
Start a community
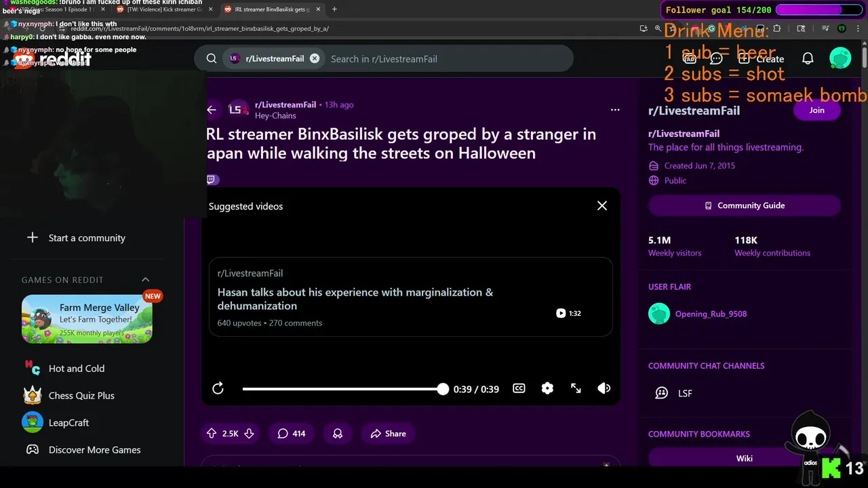[87, 238]
